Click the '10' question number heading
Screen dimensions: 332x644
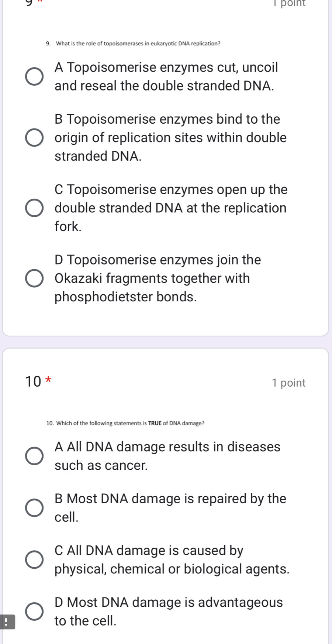point(33,382)
